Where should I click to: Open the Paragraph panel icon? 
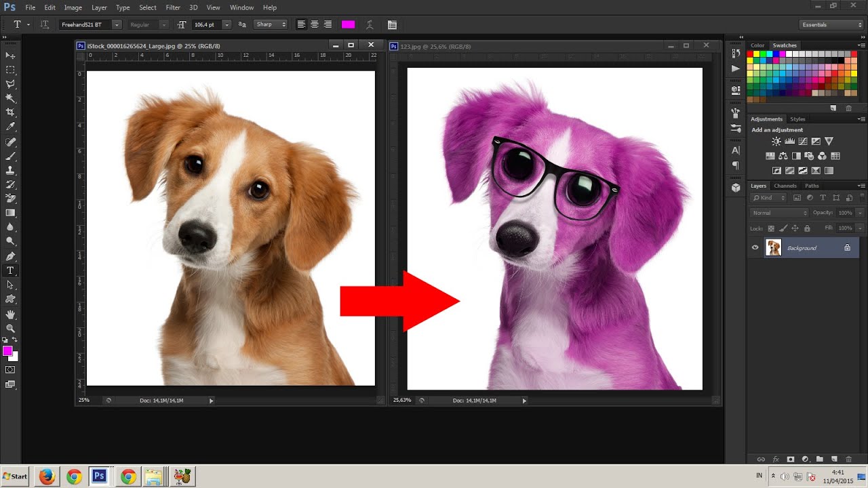pos(736,165)
